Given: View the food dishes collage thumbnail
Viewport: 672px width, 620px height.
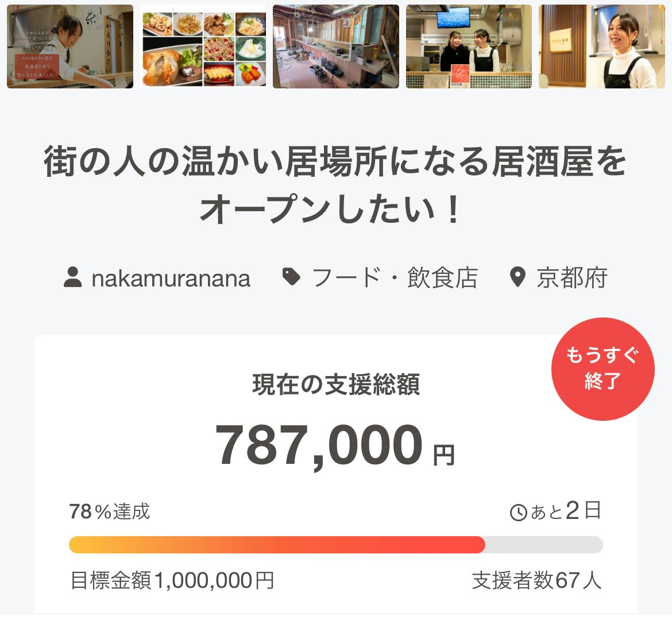Looking at the screenshot, I should (203, 46).
